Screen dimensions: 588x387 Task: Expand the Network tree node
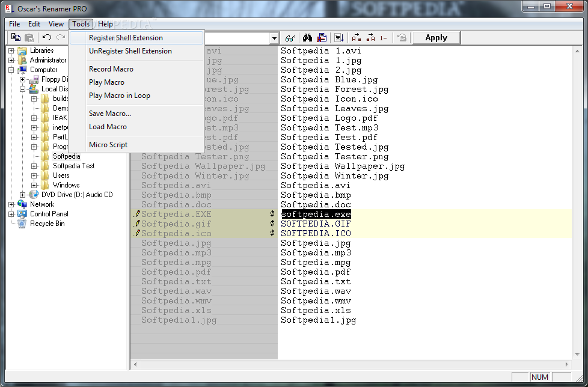click(x=11, y=204)
